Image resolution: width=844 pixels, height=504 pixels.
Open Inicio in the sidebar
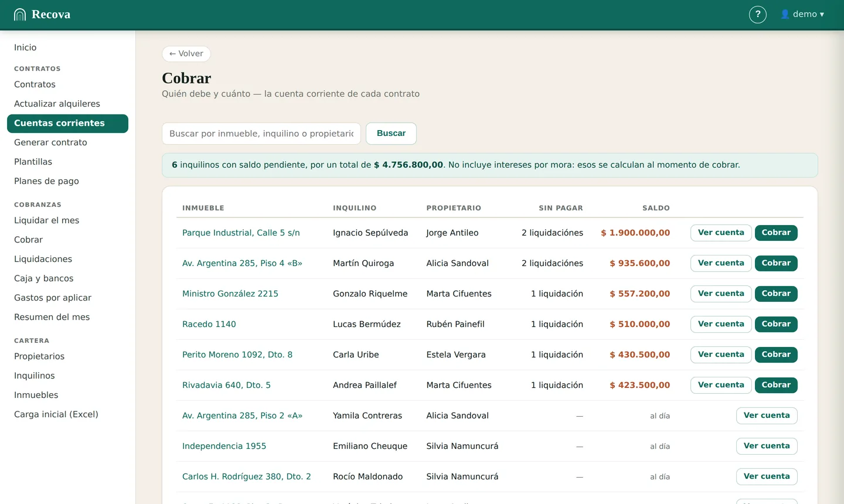click(67, 47)
